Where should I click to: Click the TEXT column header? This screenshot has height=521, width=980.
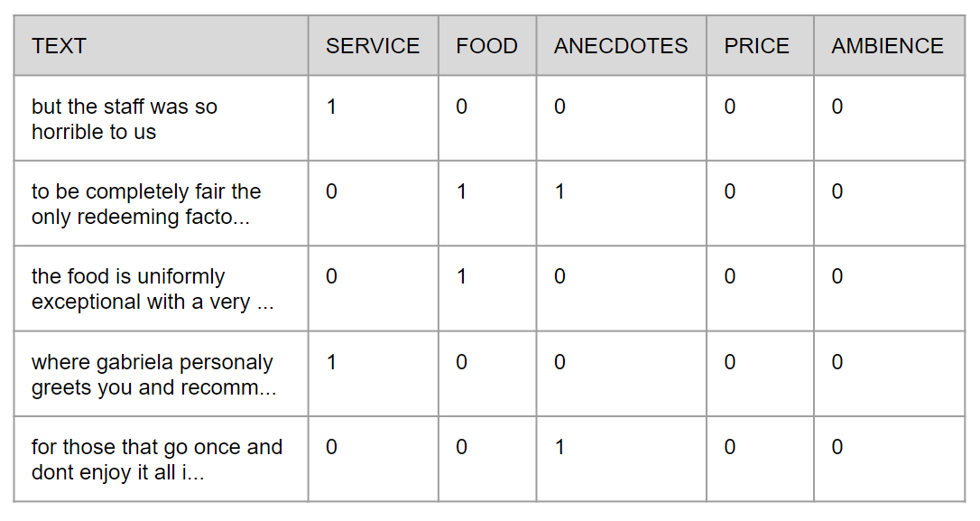click(161, 46)
